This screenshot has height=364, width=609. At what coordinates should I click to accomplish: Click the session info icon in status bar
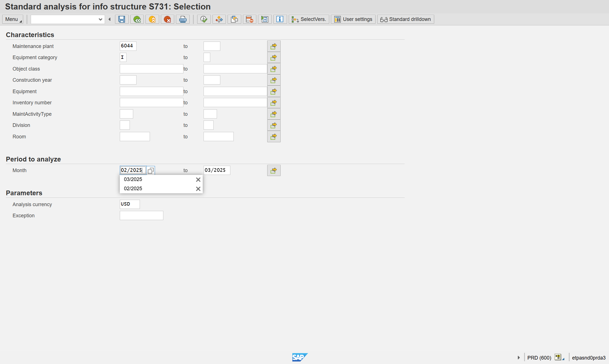[x=559, y=357]
